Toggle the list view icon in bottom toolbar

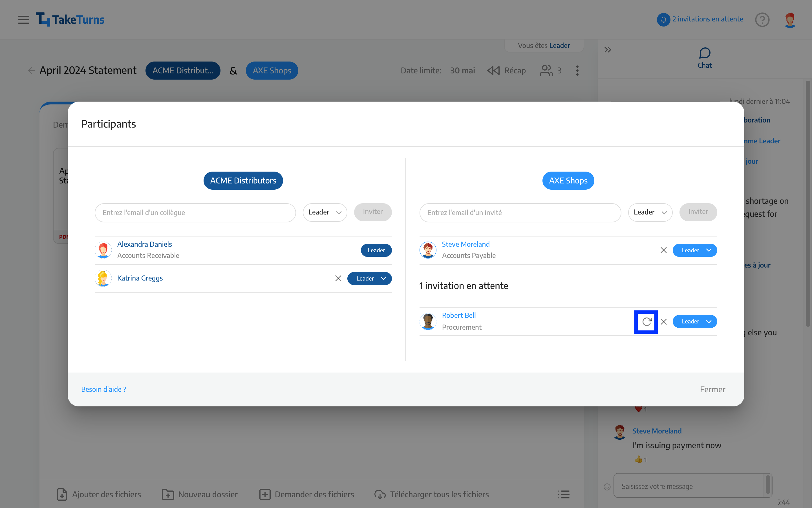tap(564, 494)
